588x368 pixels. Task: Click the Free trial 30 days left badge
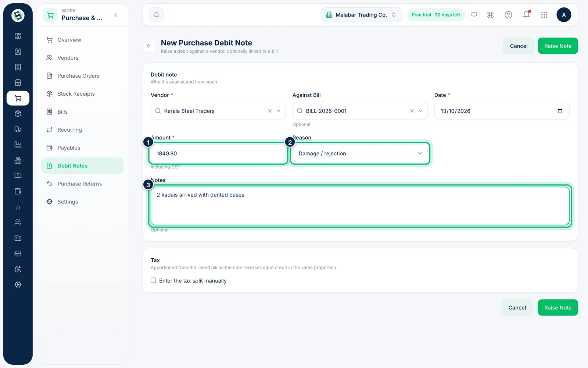[x=436, y=15]
